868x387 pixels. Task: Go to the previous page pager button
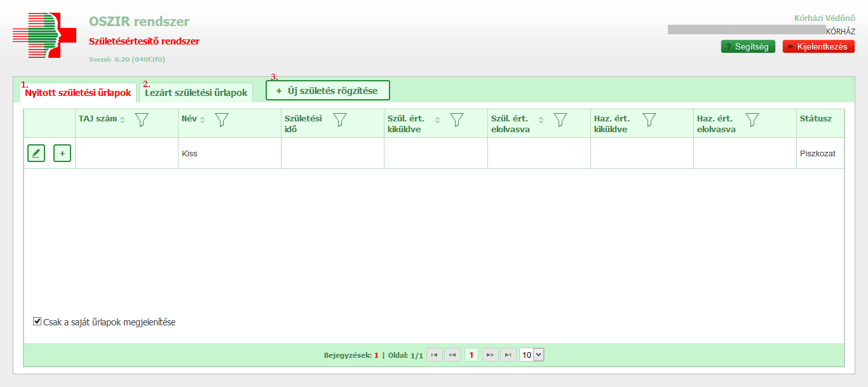click(x=452, y=355)
